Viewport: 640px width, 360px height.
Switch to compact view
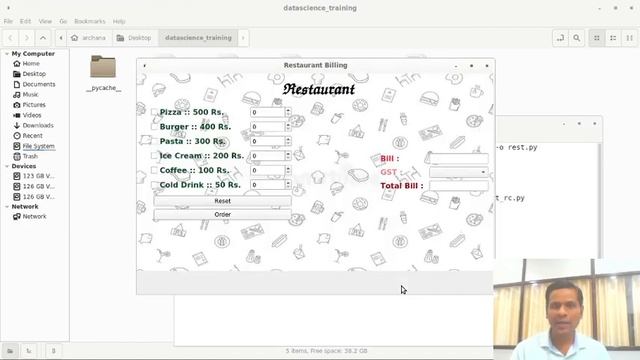[x=629, y=38]
